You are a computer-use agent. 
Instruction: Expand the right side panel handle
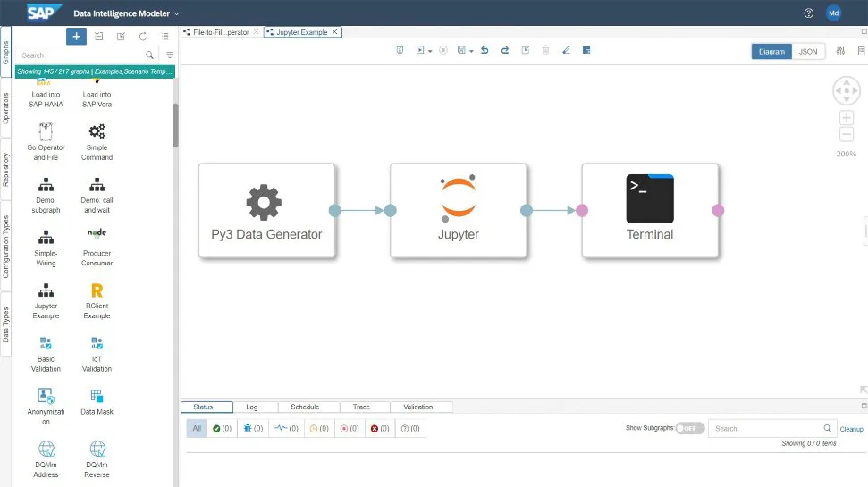tap(865, 231)
